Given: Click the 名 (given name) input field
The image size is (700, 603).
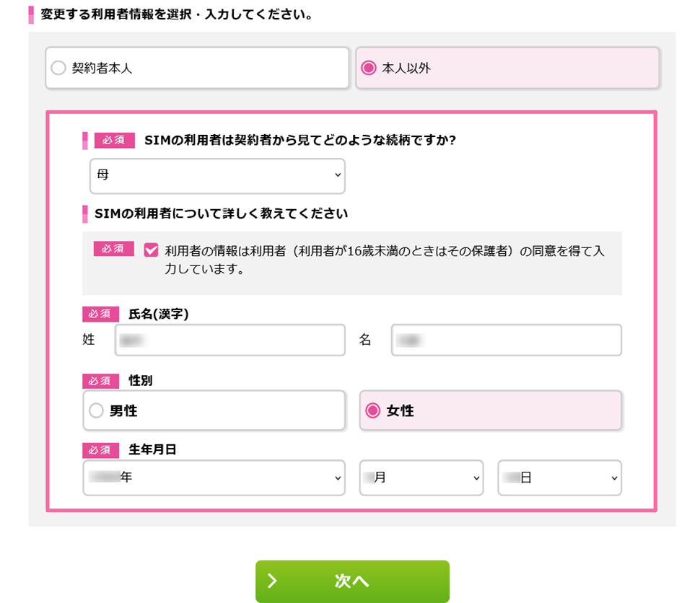Looking at the screenshot, I should pyautogui.click(x=506, y=340).
